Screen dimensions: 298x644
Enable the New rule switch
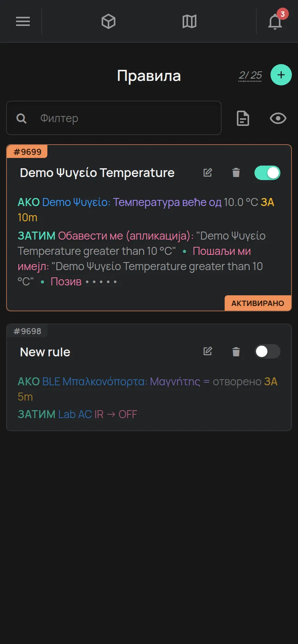[267, 351]
